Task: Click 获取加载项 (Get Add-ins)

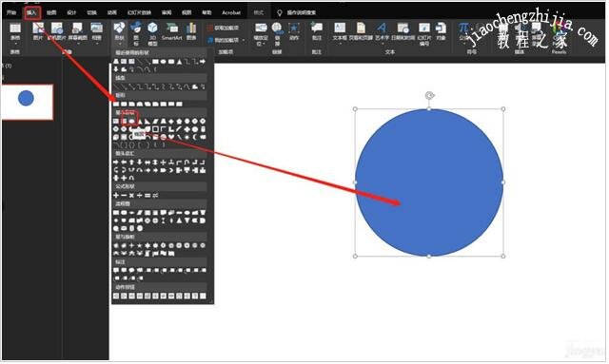Action: click(x=224, y=28)
